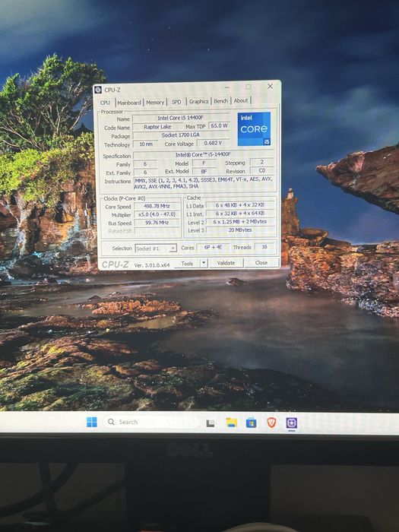Click the Level 2 cache value

[240, 222]
